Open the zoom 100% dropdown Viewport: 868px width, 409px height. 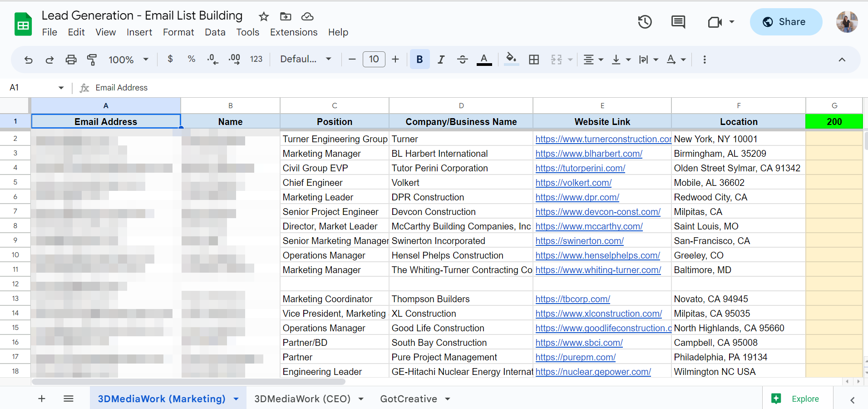point(128,60)
